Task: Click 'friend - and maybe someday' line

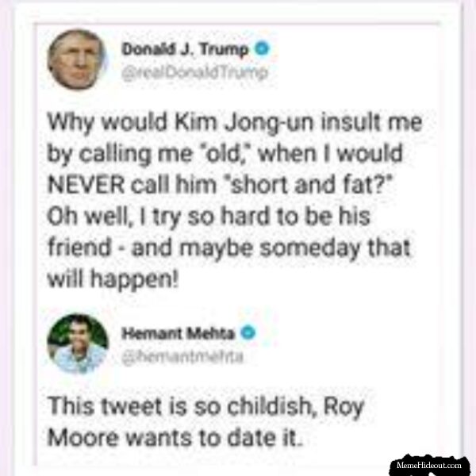Action: [229, 248]
